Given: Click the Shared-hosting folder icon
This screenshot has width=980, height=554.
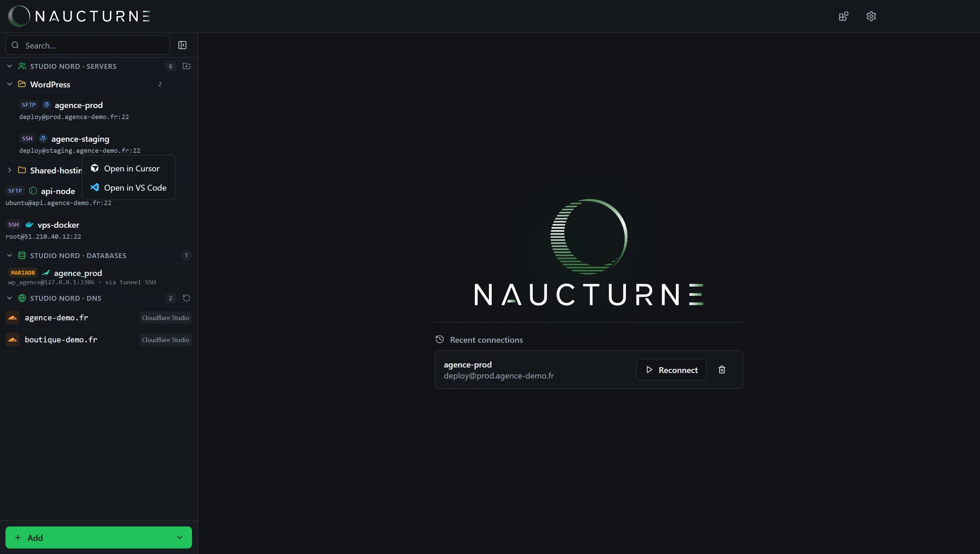Looking at the screenshot, I should 22,170.
